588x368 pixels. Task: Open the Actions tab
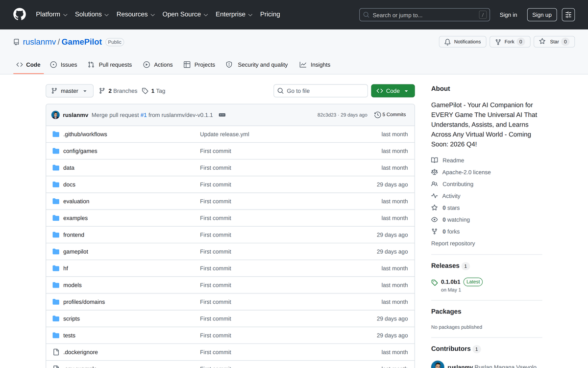(158, 65)
